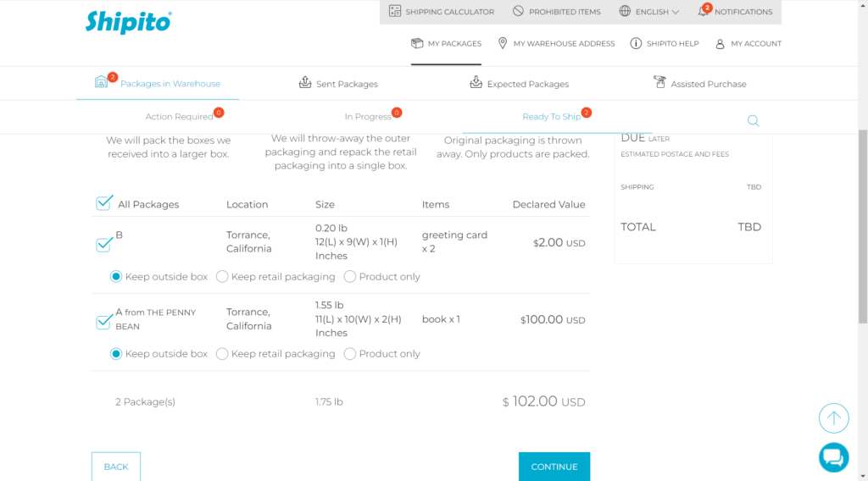
Task: Click the Shipito logo
Action: point(128,22)
